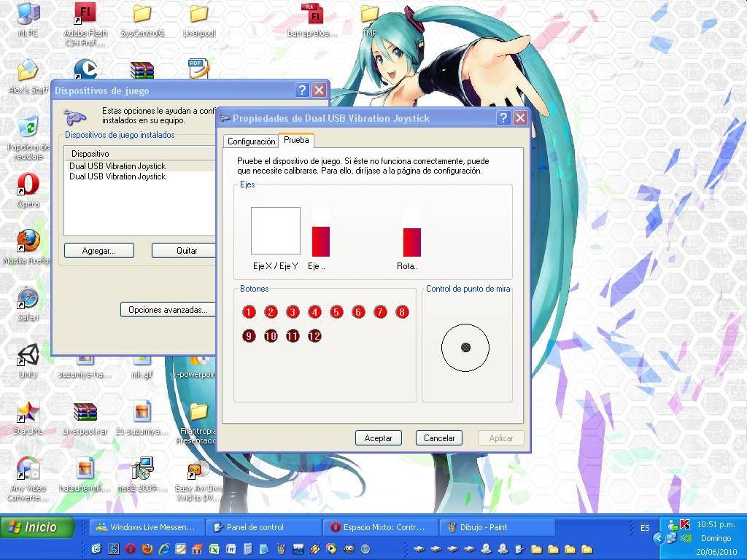Launch Safari desktop shortcut
The image size is (747, 560).
pyautogui.click(x=28, y=304)
